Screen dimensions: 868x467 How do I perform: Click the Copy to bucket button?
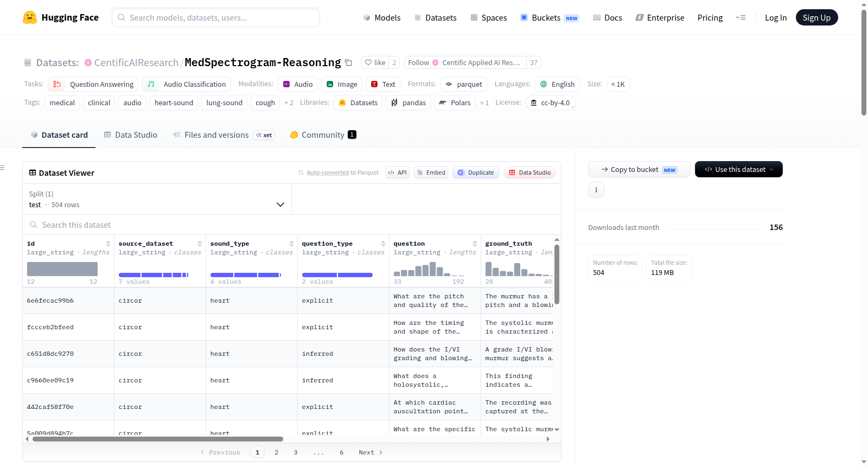(639, 169)
